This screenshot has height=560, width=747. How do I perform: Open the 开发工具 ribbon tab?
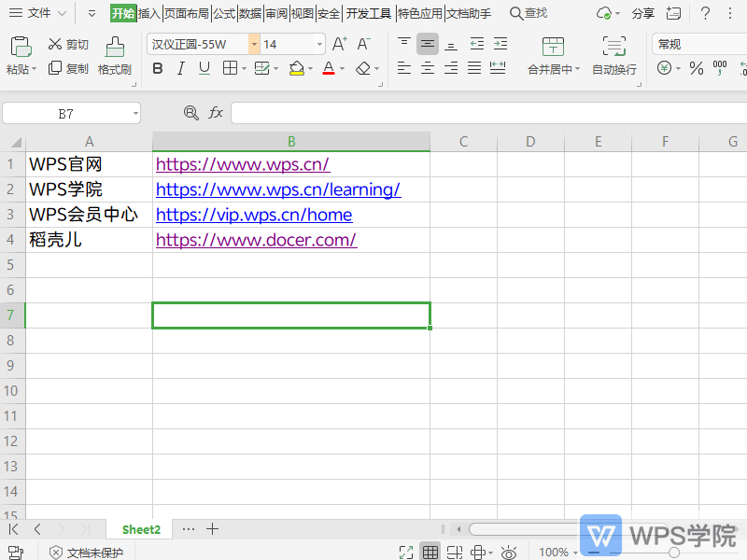click(x=368, y=13)
